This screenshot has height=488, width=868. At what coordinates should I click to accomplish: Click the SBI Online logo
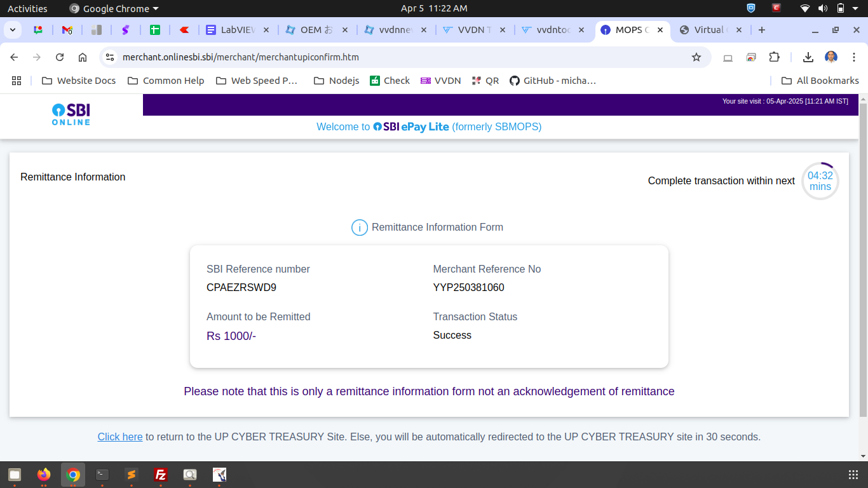71,114
